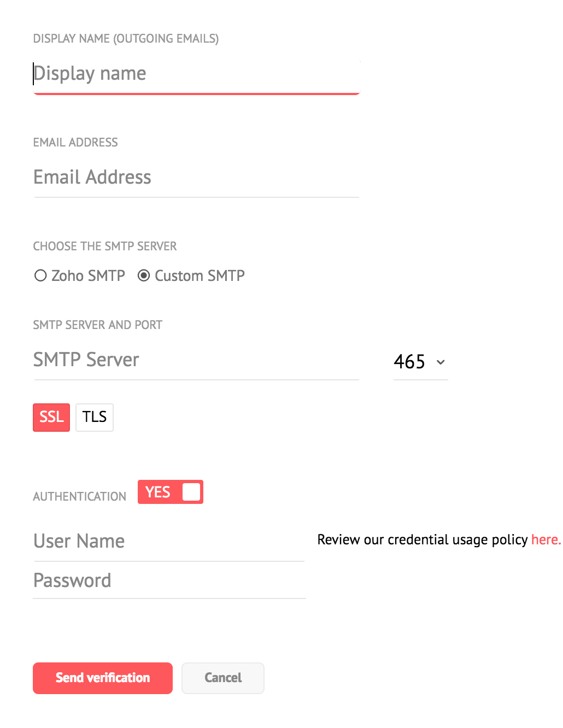Click the Cancel button
This screenshot has height=728, width=563.
pyautogui.click(x=222, y=678)
